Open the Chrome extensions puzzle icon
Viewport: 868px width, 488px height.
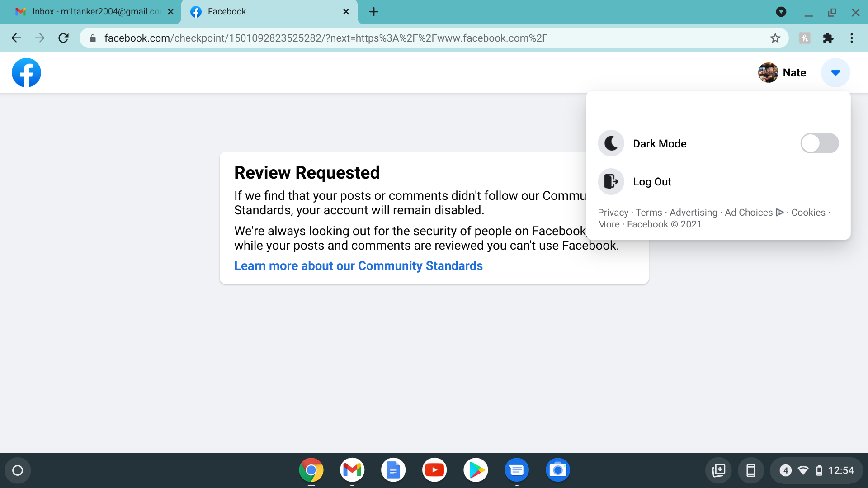click(828, 38)
